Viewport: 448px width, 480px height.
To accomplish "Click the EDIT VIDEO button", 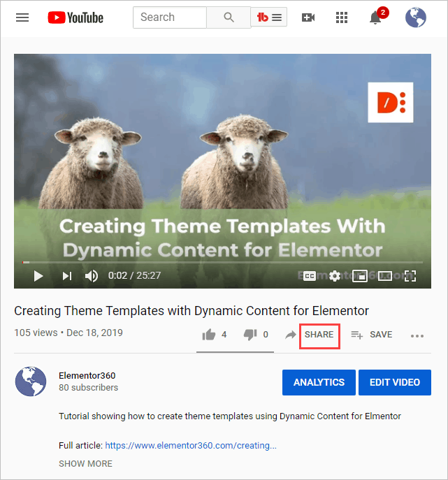I will pyautogui.click(x=395, y=382).
